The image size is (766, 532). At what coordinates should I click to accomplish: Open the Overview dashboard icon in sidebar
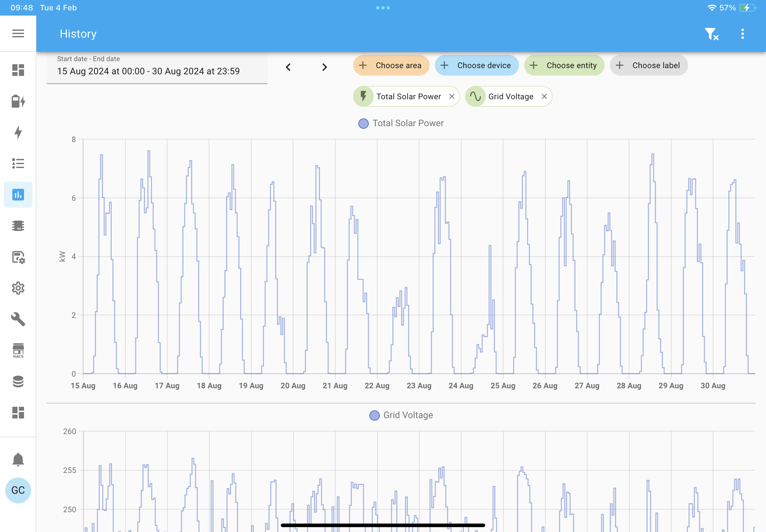point(18,70)
